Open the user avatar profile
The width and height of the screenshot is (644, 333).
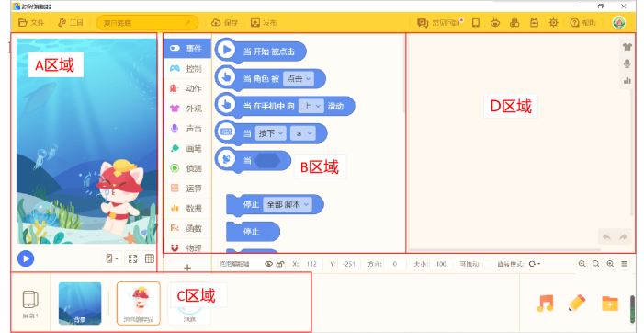pyautogui.click(x=619, y=23)
